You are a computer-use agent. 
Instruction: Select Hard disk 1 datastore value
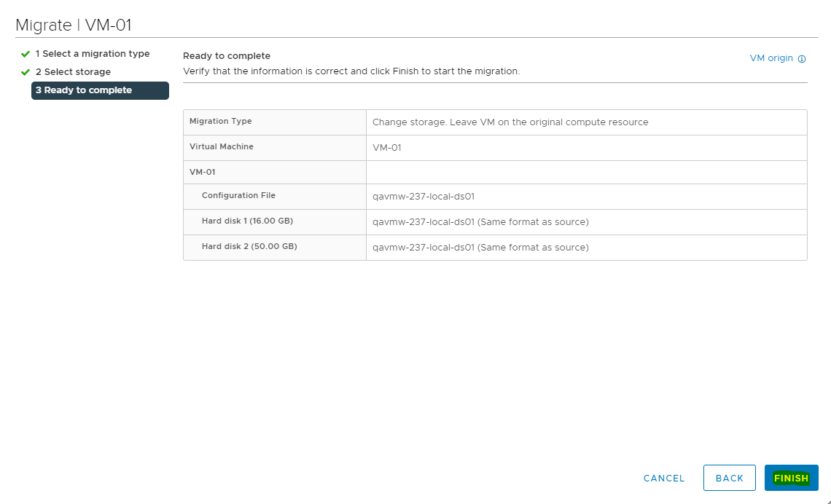click(x=480, y=222)
